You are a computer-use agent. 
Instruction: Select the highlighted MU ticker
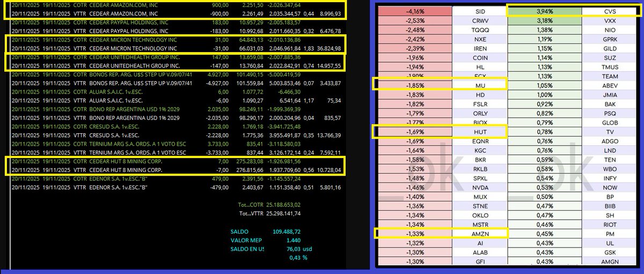(x=480, y=85)
